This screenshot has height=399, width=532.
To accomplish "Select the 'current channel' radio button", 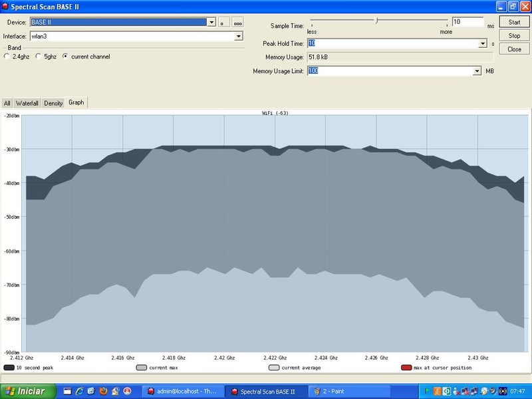I will 65,57.
